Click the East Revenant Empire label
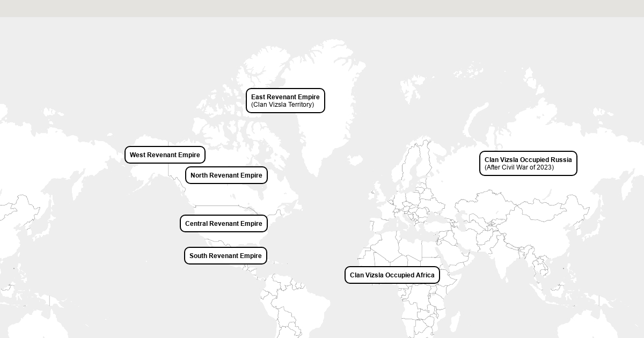The width and height of the screenshot is (644, 338). click(x=285, y=97)
